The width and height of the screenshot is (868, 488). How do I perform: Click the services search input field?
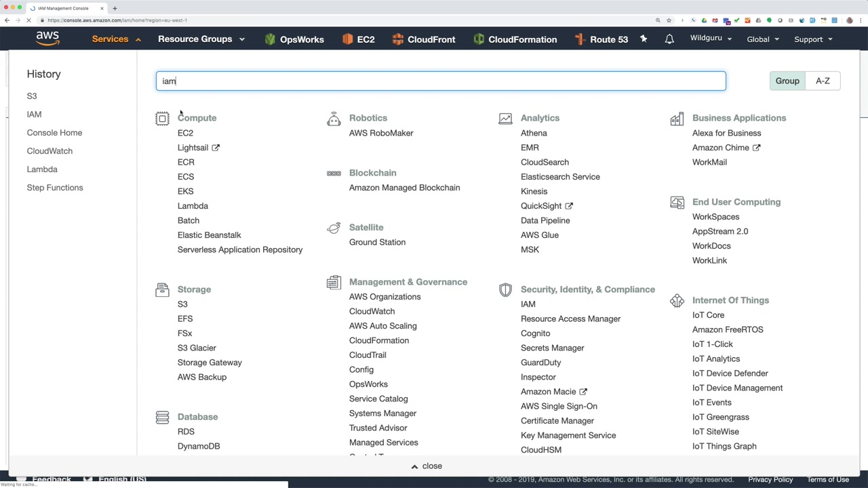tap(441, 81)
